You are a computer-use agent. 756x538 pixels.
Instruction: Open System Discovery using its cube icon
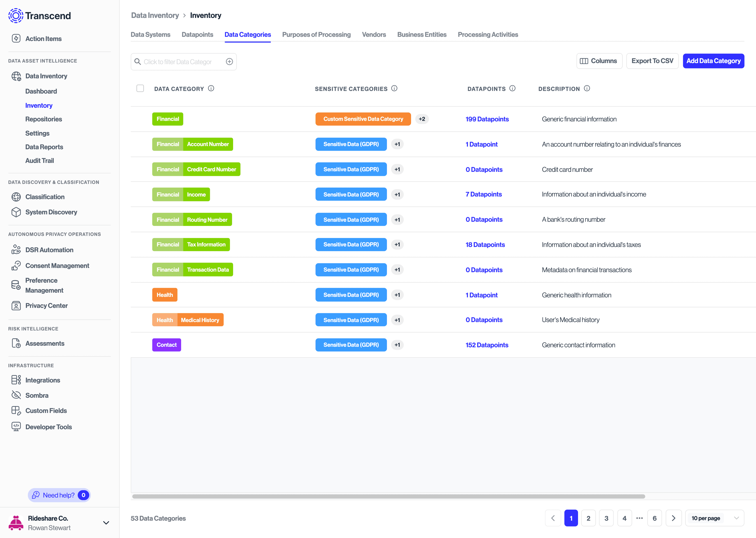pos(17,212)
